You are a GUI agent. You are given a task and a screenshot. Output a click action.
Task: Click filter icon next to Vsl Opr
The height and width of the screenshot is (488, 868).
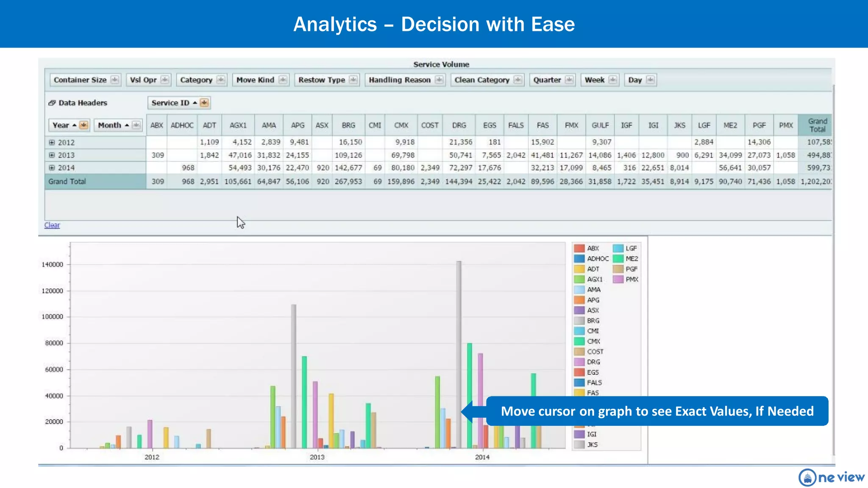(x=164, y=80)
